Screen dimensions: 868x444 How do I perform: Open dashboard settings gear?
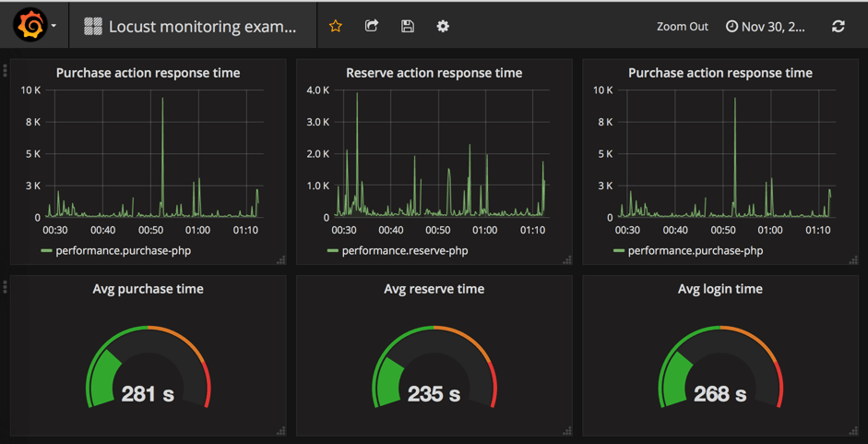[x=443, y=26]
